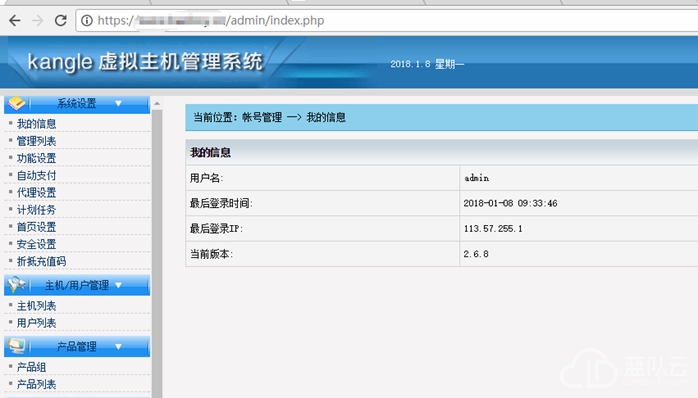Open 功能设置 in sidebar
Screen dimensions: 698x398
coord(37,158)
